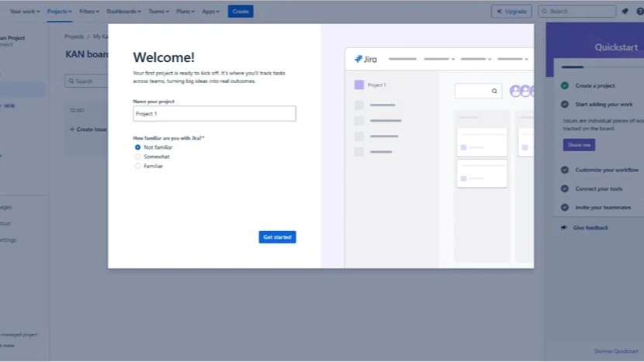Open the Projects dropdown menu
This screenshot has height=362, width=644.
point(59,12)
